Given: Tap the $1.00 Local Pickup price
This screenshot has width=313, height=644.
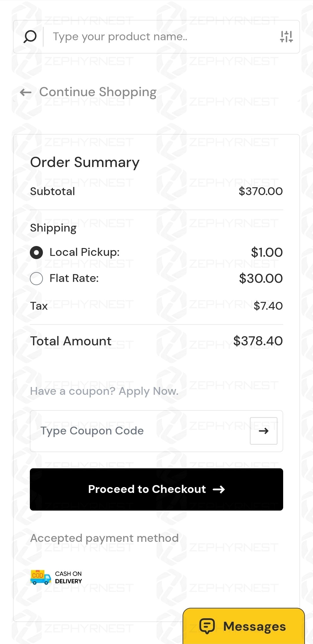Looking at the screenshot, I should 267,252.
